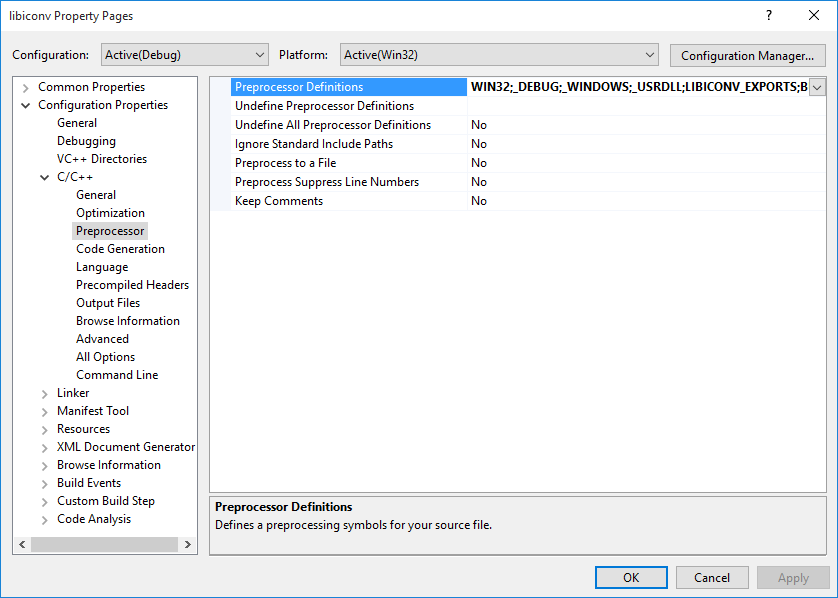Collapse the C/C++ tree node
This screenshot has height=598, width=838.
[x=44, y=177]
